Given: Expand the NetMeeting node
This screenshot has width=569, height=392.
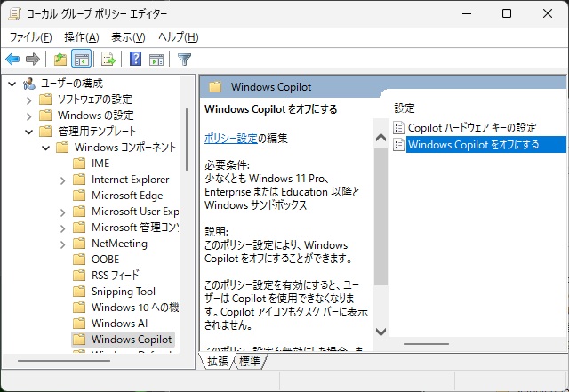Looking at the screenshot, I should point(63,244).
